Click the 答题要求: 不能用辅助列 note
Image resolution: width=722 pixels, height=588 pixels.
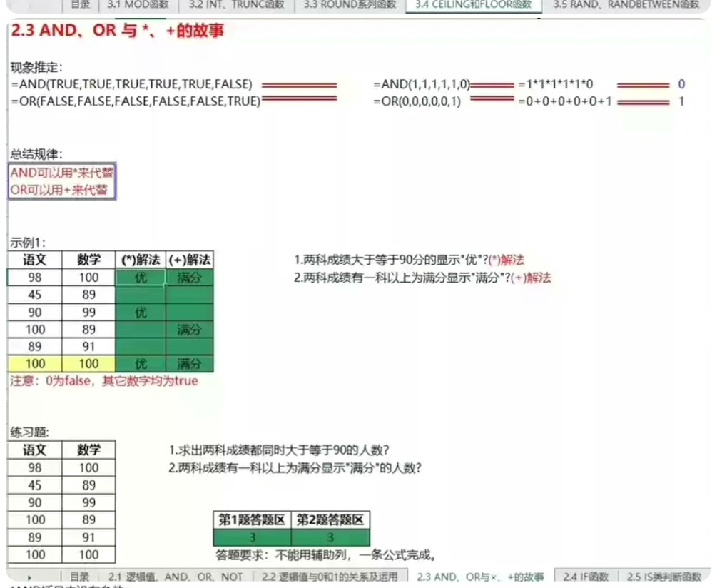[326, 555]
